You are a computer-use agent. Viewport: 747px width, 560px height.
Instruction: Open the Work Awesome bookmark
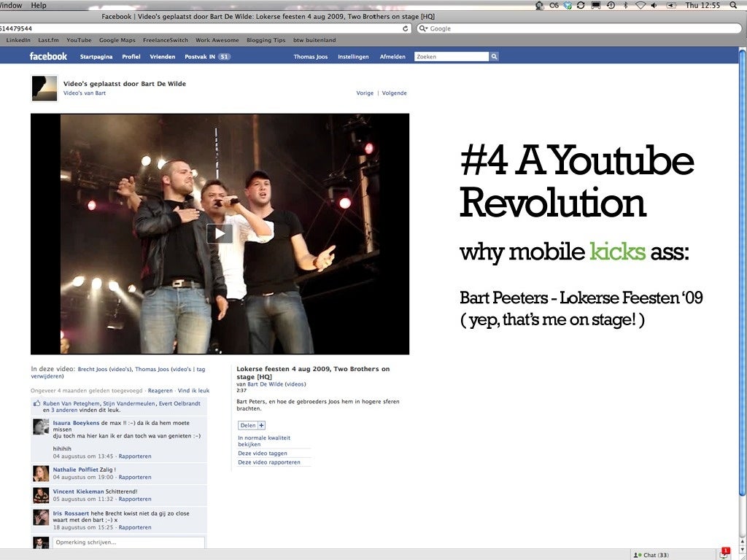coord(217,41)
